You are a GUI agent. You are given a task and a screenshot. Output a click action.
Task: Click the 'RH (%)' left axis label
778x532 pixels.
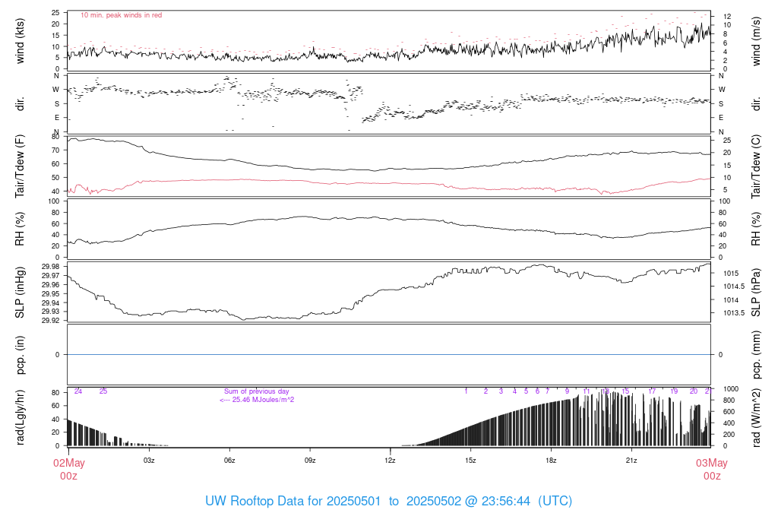click(x=21, y=230)
